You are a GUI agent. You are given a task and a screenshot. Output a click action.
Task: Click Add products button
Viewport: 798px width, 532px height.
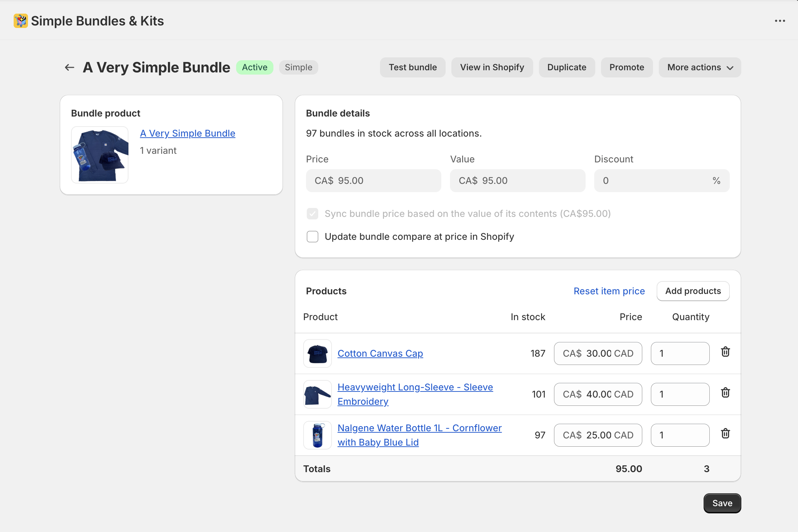click(693, 291)
